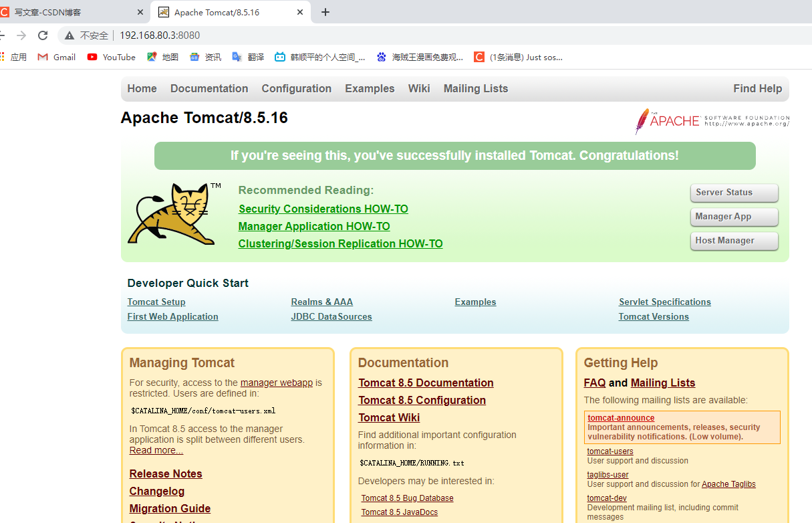Open Tomcat 8.5 Configuration link

[x=422, y=400]
